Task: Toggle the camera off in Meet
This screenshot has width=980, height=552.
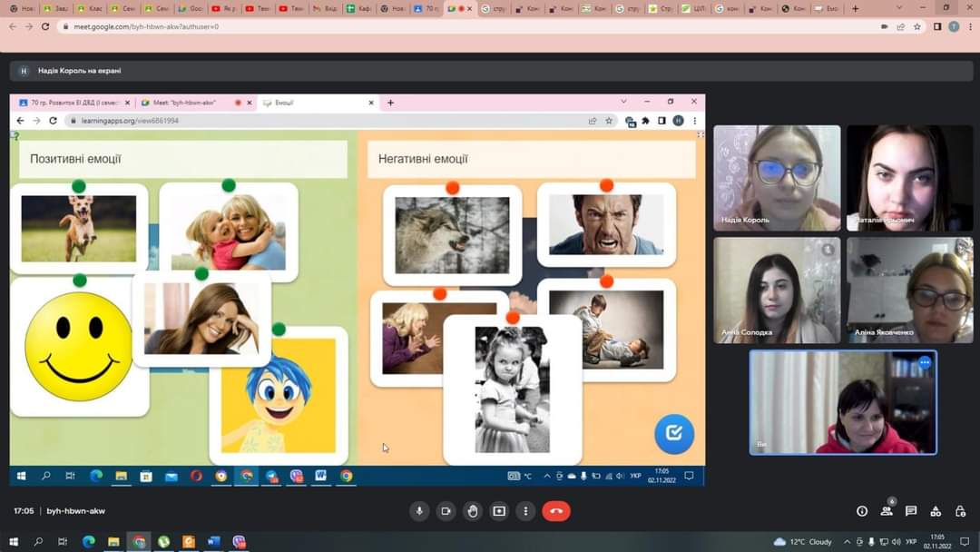Action: coord(446,511)
